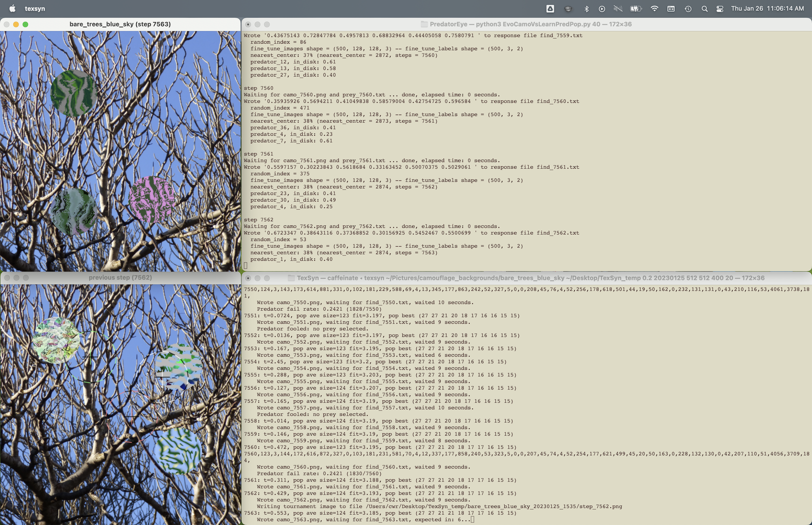Click 'Wrote camo_7563.png, waiting for find_7563.txt' line
The height and width of the screenshot is (525, 812).
(x=365, y=519)
